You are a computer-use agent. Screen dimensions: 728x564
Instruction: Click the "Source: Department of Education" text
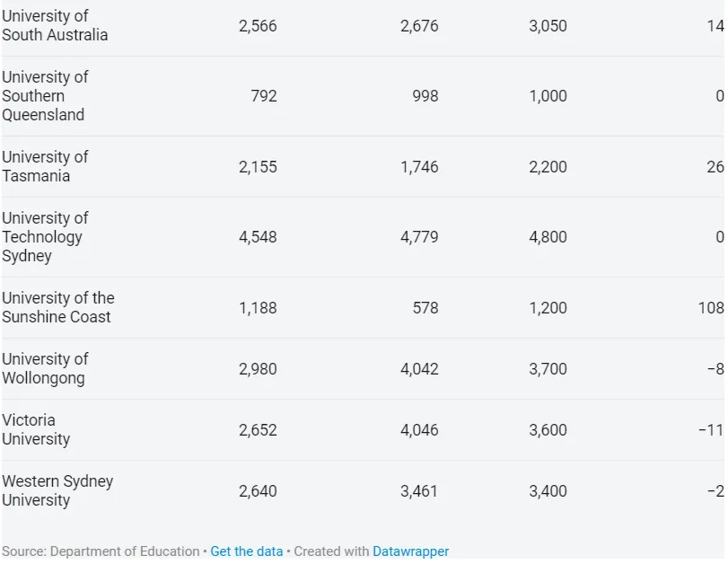tap(101, 551)
